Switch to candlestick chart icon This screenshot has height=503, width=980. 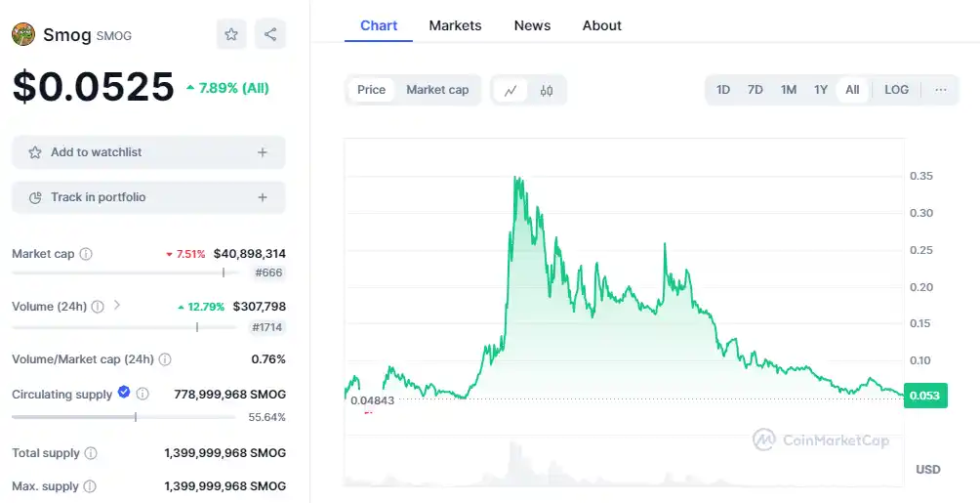547,90
